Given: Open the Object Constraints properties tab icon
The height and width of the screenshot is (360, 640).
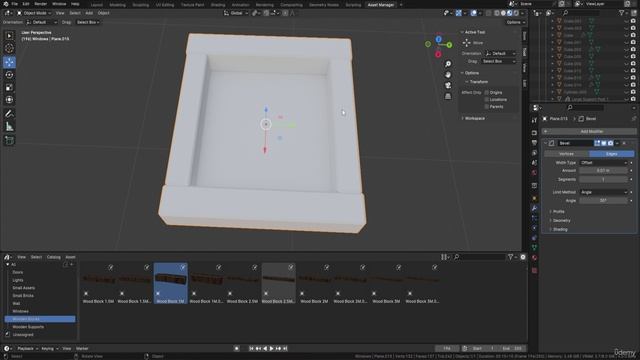Looking at the screenshot, I should point(534,238).
